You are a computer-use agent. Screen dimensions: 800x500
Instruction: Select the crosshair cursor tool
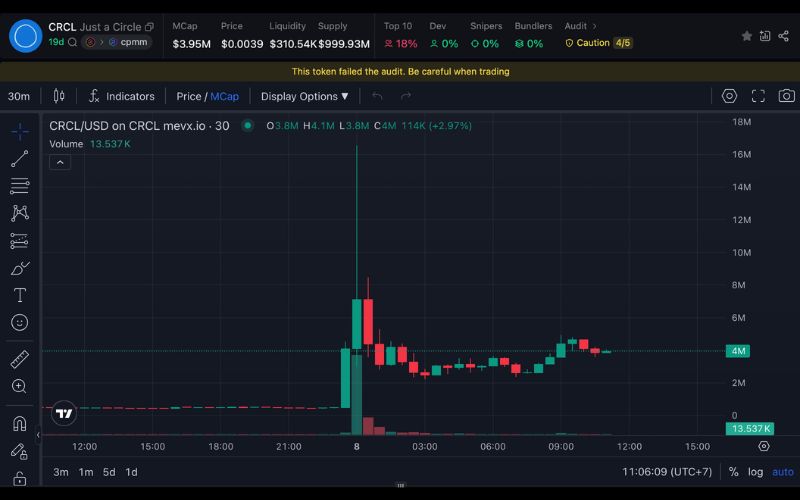20,132
